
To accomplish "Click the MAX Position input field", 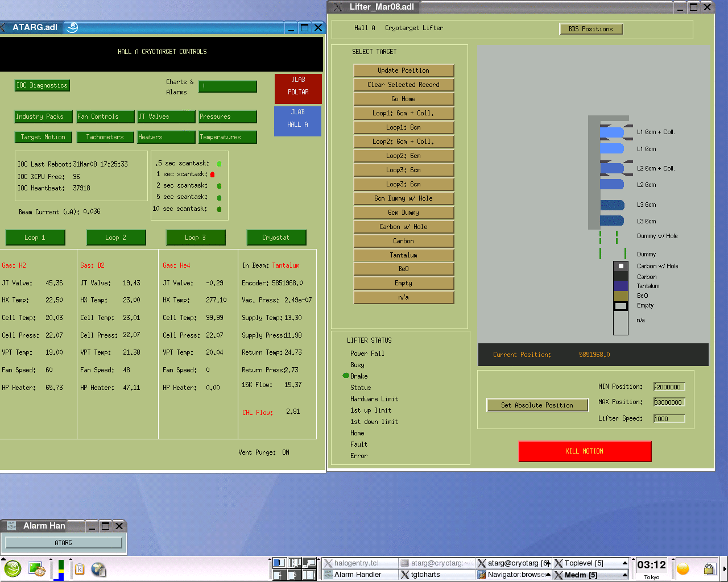I will 669,402.
